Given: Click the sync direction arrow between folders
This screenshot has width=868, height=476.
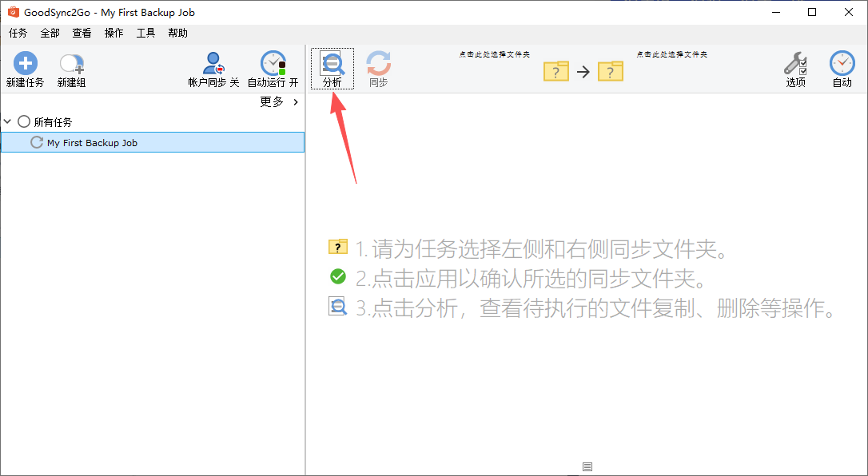Looking at the screenshot, I should 583,71.
